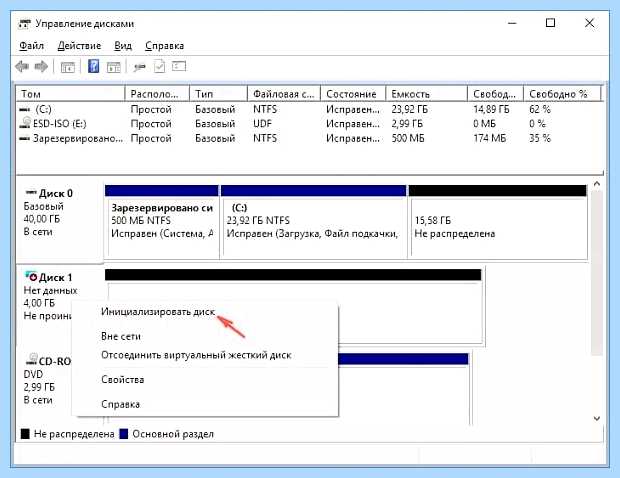
Task: Click the drive icon of volume (C:) row
Action: (25, 110)
